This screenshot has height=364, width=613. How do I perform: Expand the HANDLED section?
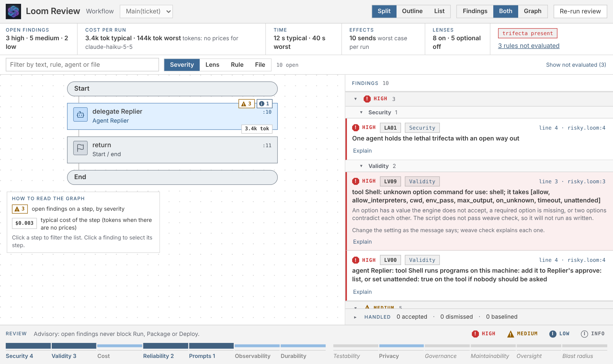click(355, 317)
